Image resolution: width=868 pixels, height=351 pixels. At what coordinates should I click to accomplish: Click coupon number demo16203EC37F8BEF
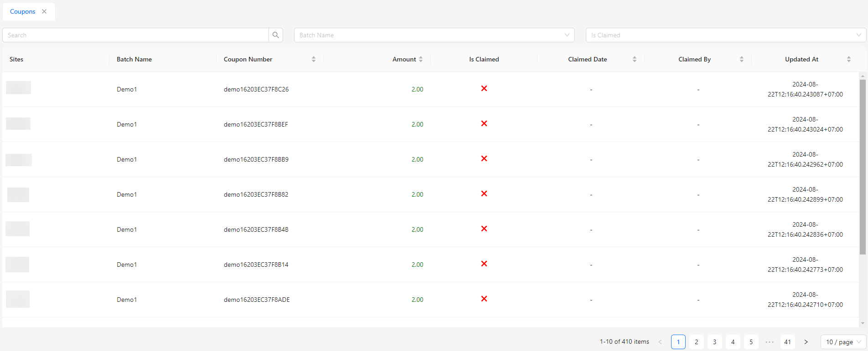pyautogui.click(x=256, y=124)
